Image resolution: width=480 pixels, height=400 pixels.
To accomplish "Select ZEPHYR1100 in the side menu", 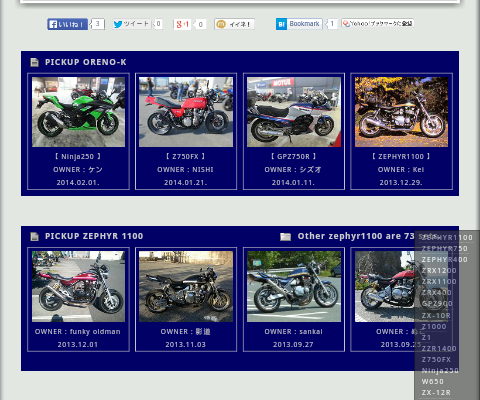I will [447, 238].
